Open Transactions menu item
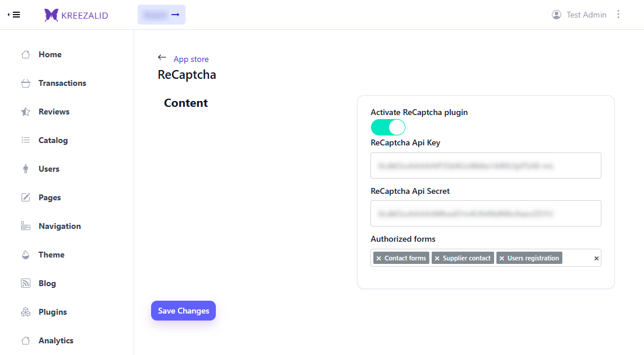This screenshot has width=644, height=355. point(62,83)
